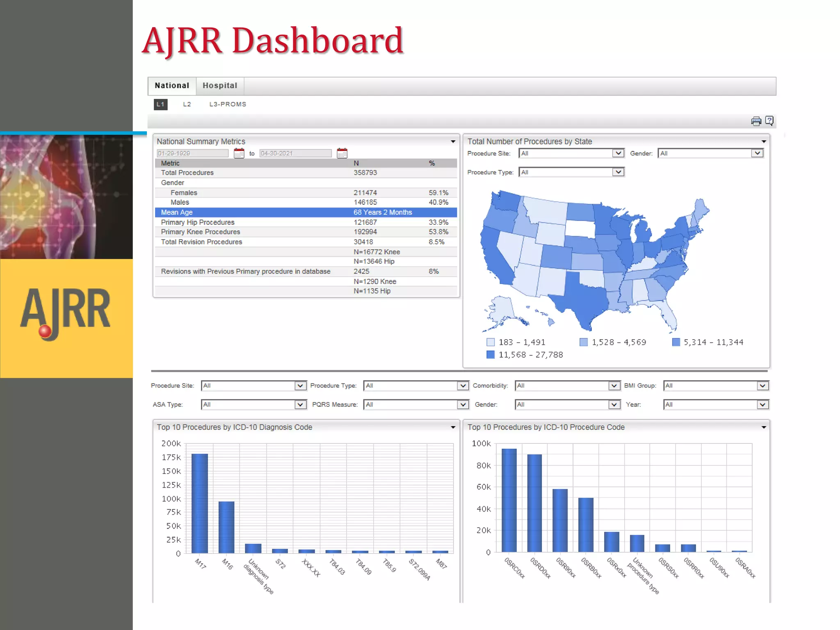Image resolution: width=840 pixels, height=630 pixels.
Task: Click the N=1135 Hip cell
Action: click(x=372, y=291)
